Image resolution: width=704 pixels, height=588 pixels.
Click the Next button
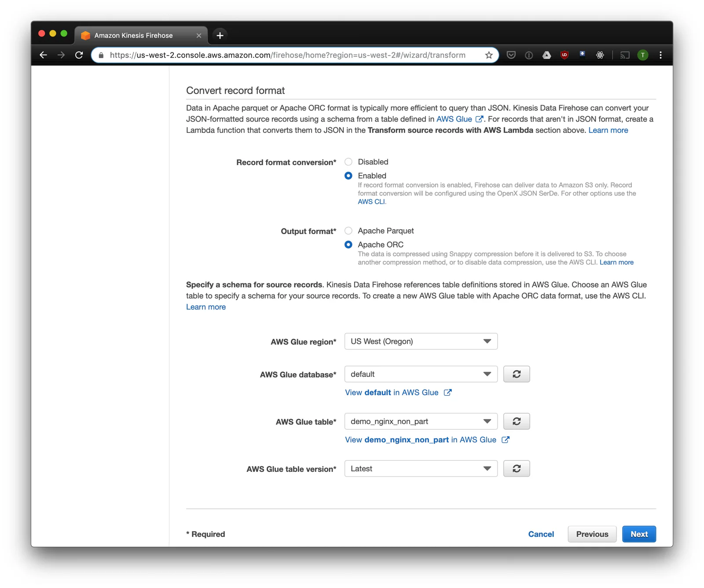point(639,534)
